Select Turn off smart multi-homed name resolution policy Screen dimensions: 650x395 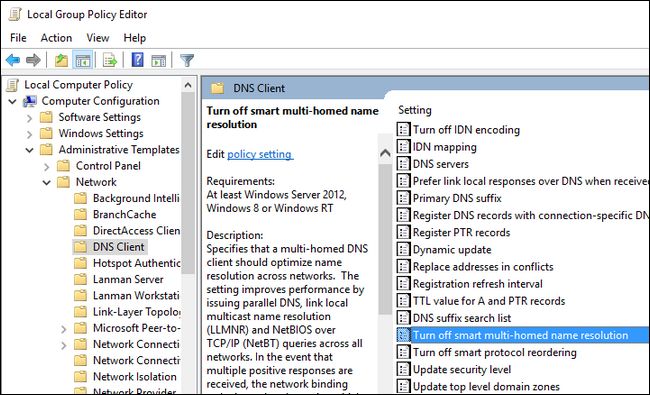click(522, 335)
